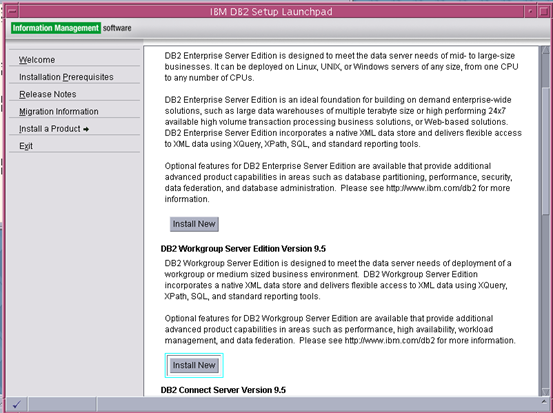
Task: Select Install a Product
Action: [50, 129]
